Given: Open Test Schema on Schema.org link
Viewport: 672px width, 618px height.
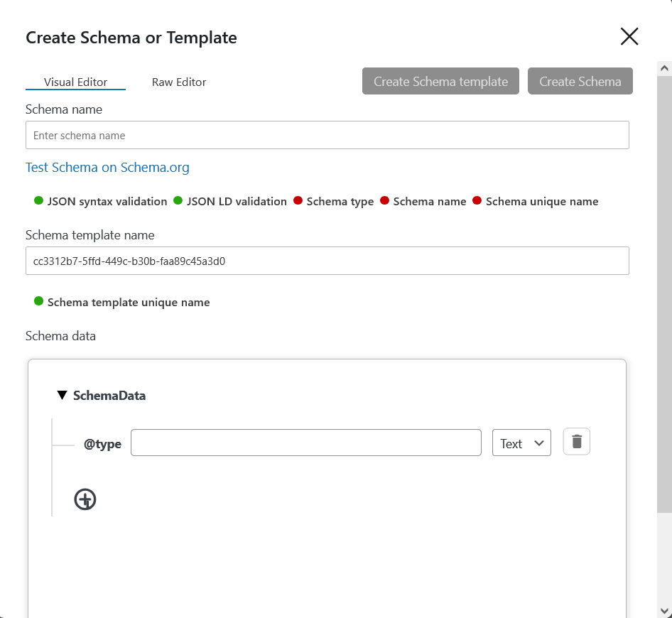Looking at the screenshot, I should pos(107,167).
